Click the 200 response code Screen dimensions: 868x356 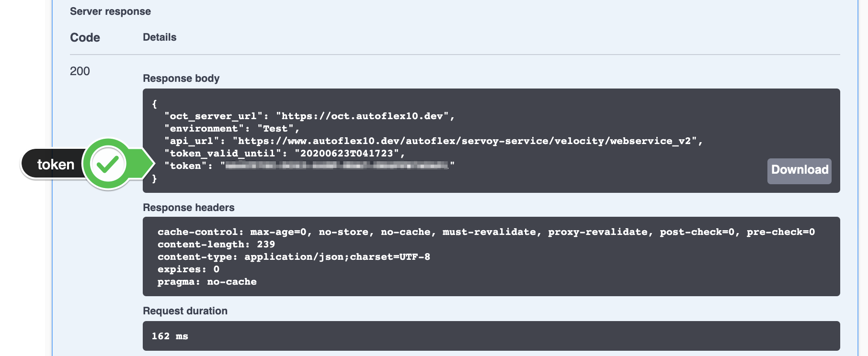[80, 71]
